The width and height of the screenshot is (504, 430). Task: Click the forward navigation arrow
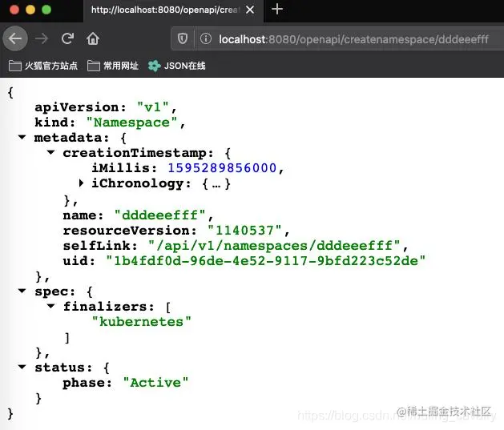42,39
